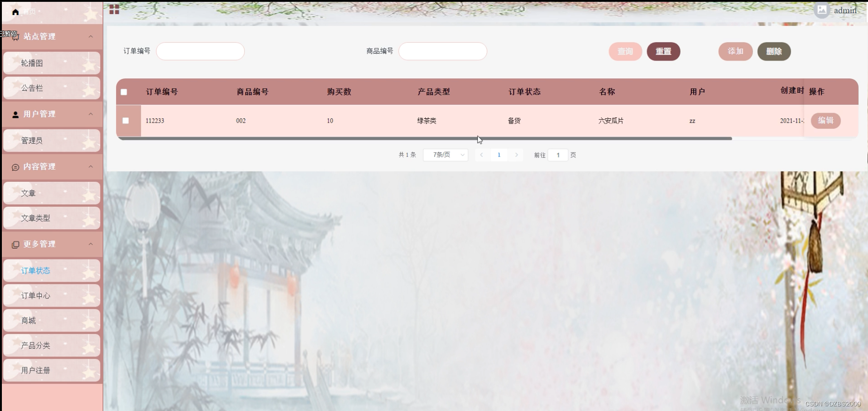Open the admin avatar icon
Viewport: 868px width, 411px height.
(821, 10)
